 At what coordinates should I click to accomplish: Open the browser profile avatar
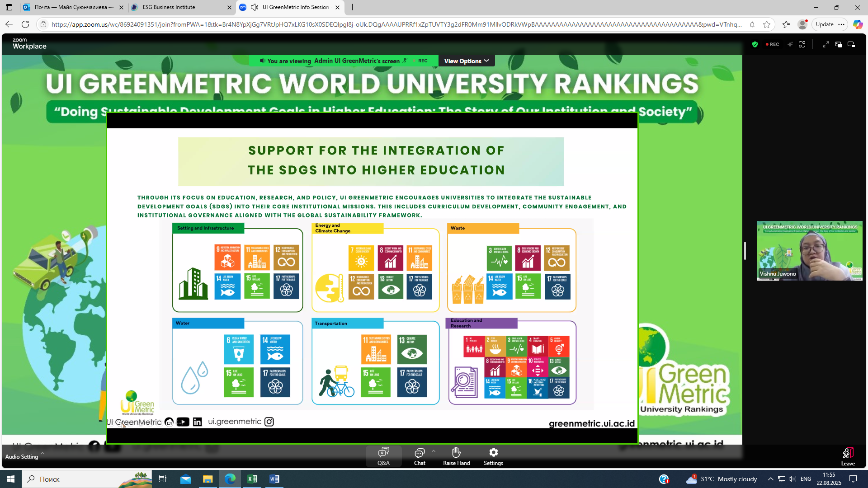[803, 24]
